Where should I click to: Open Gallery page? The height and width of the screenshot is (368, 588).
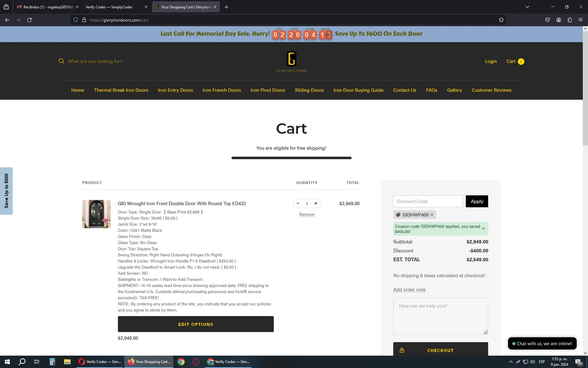point(455,90)
